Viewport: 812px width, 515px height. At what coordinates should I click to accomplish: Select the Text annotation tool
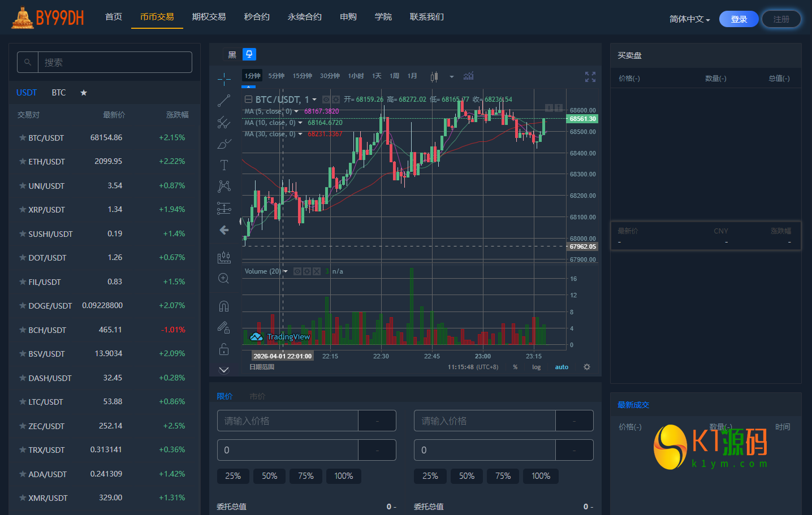coord(224,165)
